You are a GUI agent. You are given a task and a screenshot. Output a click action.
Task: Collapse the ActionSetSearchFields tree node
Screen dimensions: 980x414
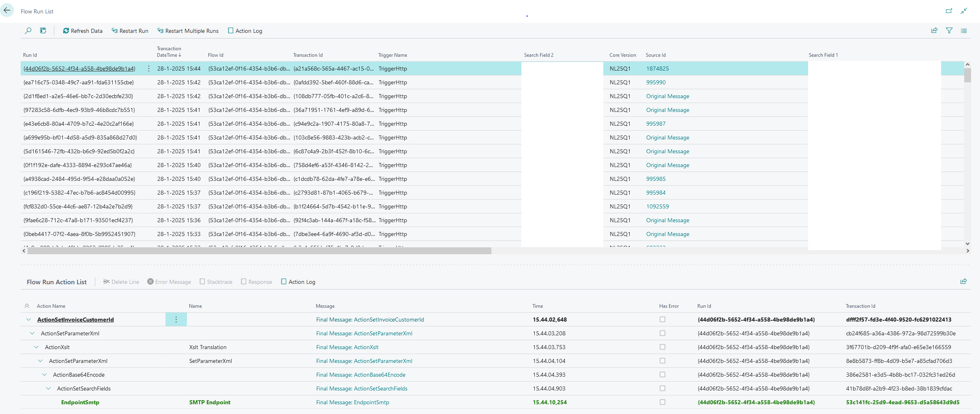click(x=49, y=388)
